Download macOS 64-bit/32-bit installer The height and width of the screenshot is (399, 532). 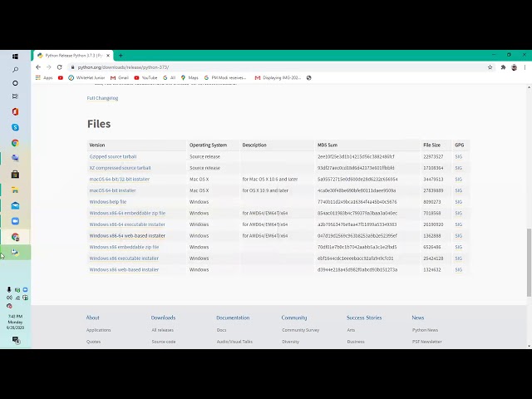pyautogui.click(x=120, y=180)
